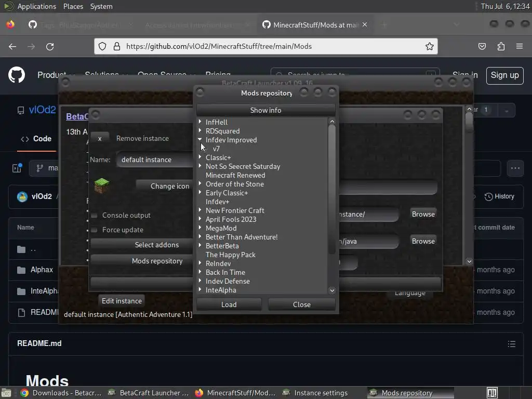Open the Firefox hamburger menu
Screen dimensions: 532x399
[520, 46]
